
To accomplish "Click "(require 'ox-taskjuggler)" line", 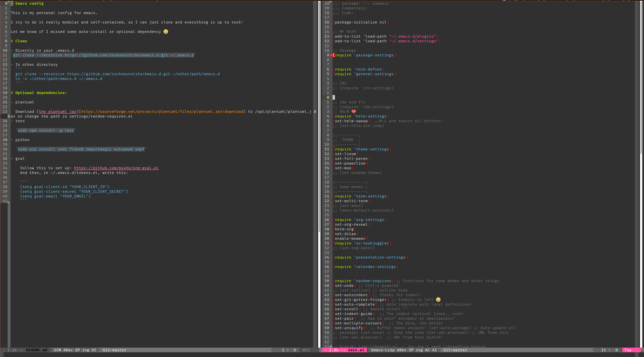I will coord(362,243).
